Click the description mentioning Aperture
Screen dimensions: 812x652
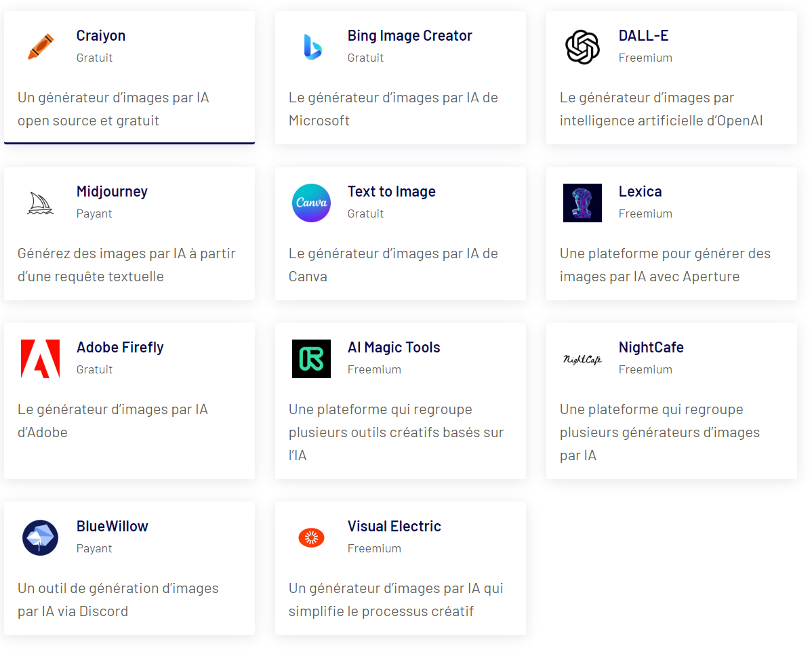coord(665,265)
